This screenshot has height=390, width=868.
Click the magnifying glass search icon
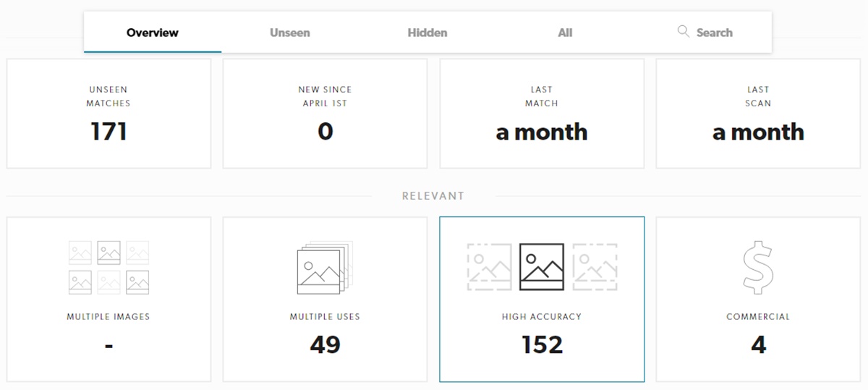pyautogui.click(x=683, y=31)
